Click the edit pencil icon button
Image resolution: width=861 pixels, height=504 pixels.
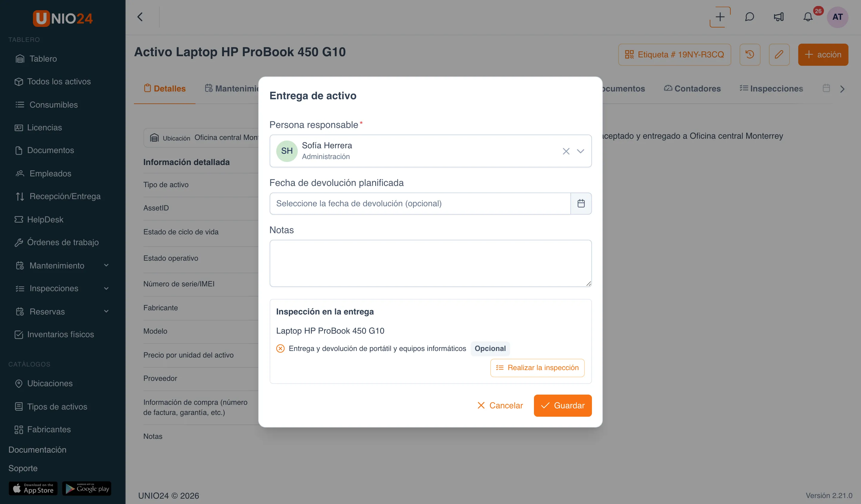[x=779, y=54]
